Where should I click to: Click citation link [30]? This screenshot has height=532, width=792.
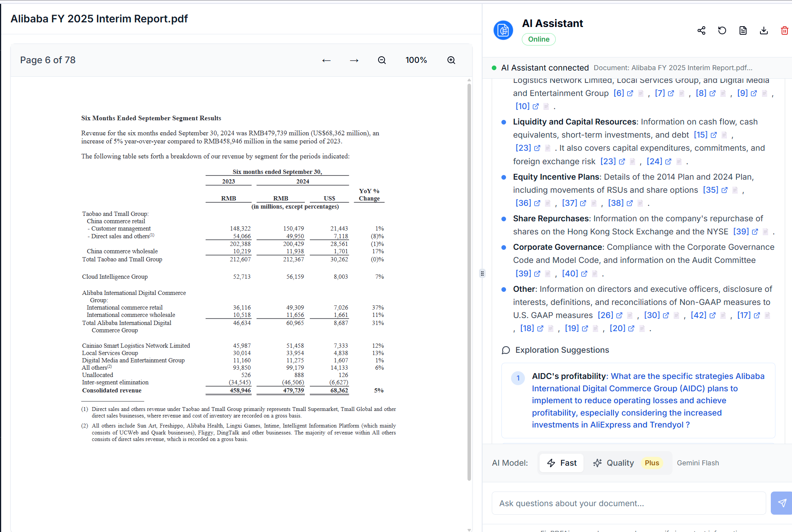point(652,315)
